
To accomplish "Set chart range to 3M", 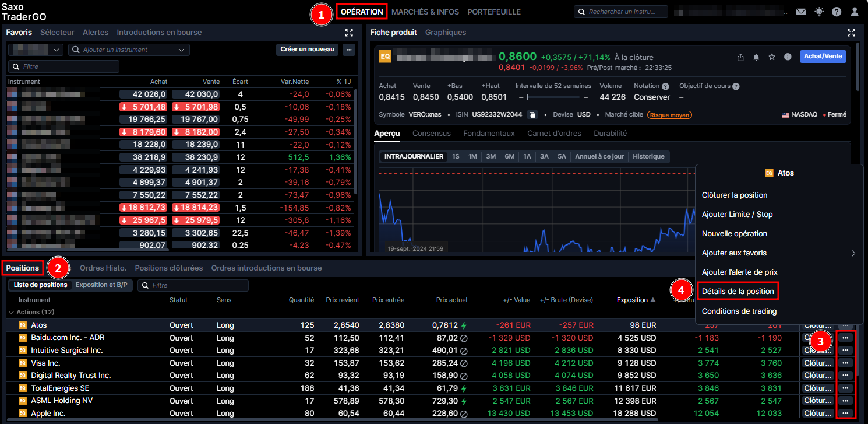I will [x=491, y=156].
